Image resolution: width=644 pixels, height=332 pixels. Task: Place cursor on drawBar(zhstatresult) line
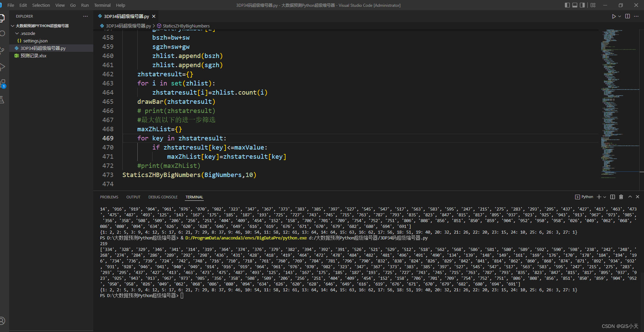pos(176,102)
